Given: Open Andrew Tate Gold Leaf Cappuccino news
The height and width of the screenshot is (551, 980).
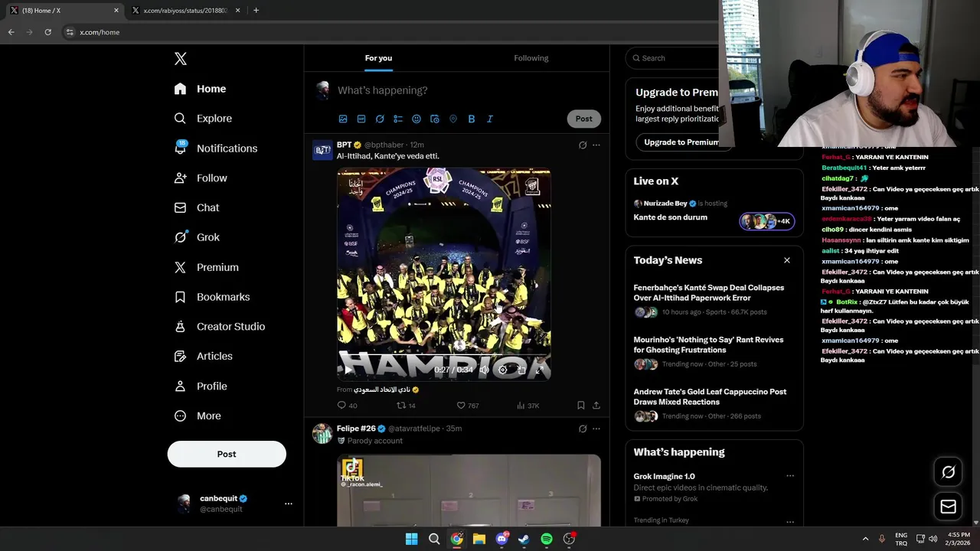Looking at the screenshot, I should pos(714,403).
